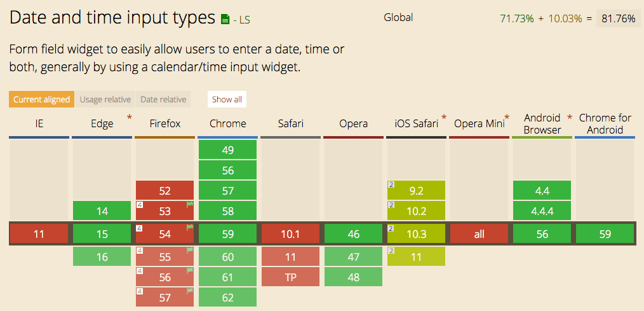This screenshot has width=644, height=311.
Task: Select the Current aligned view
Action: [x=41, y=99]
